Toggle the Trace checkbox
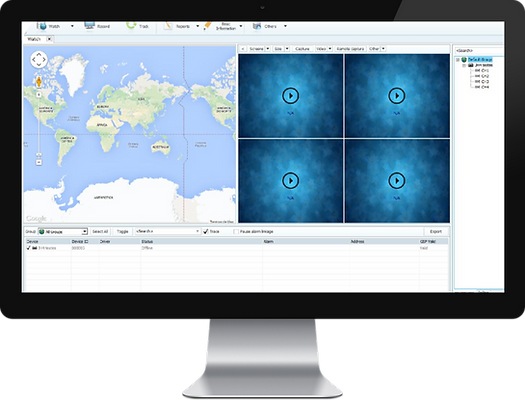 206,232
